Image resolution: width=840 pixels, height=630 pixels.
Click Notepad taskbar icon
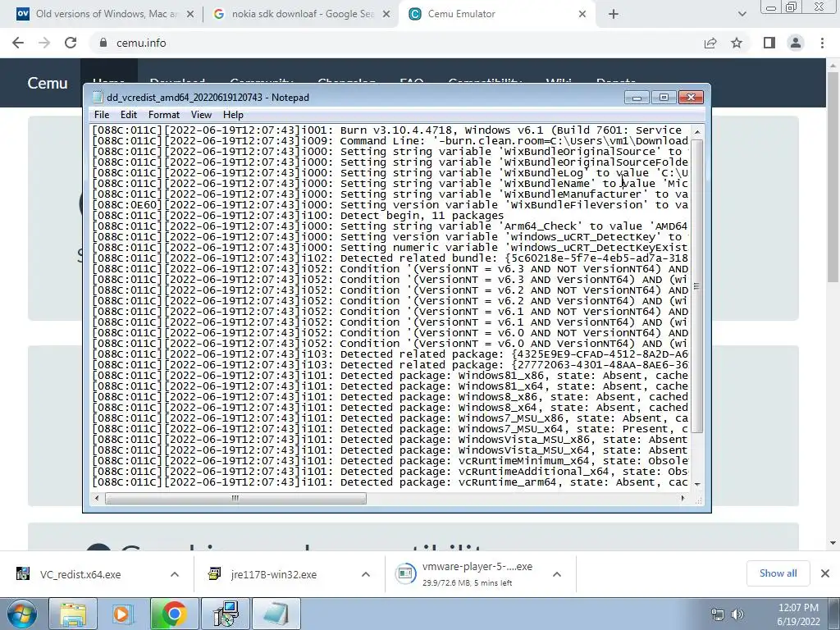coord(276,614)
